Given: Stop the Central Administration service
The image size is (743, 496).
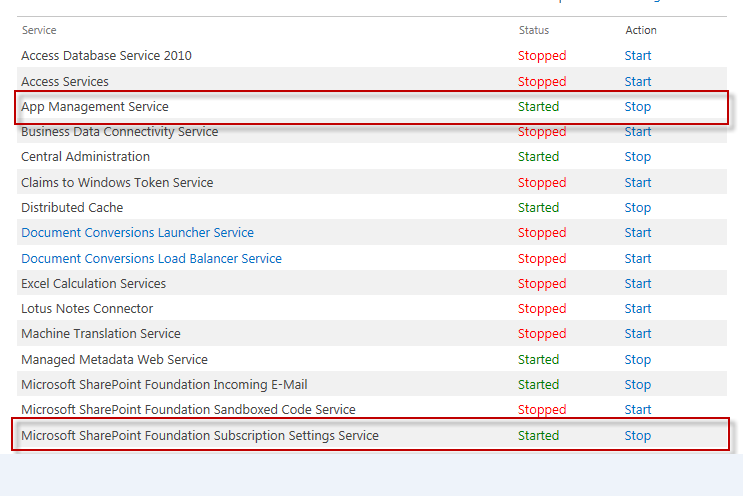Looking at the screenshot, I should pos(638,157).
